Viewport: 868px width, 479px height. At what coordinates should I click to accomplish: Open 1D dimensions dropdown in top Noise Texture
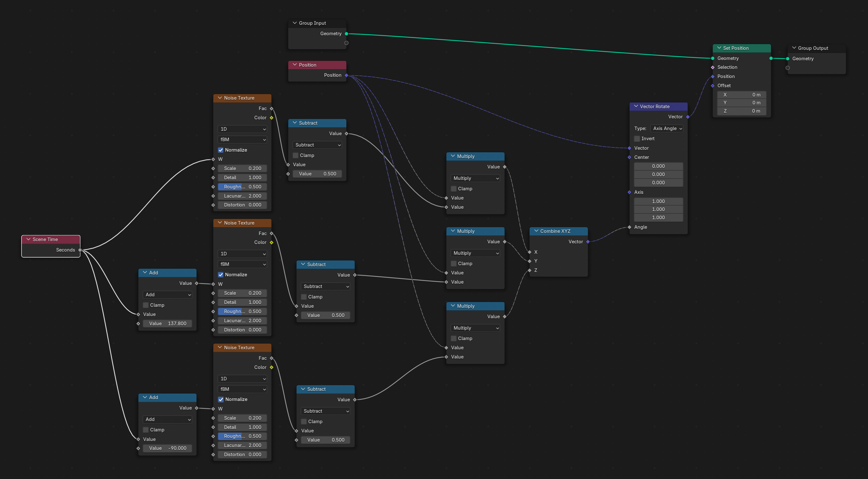[242, 129]
